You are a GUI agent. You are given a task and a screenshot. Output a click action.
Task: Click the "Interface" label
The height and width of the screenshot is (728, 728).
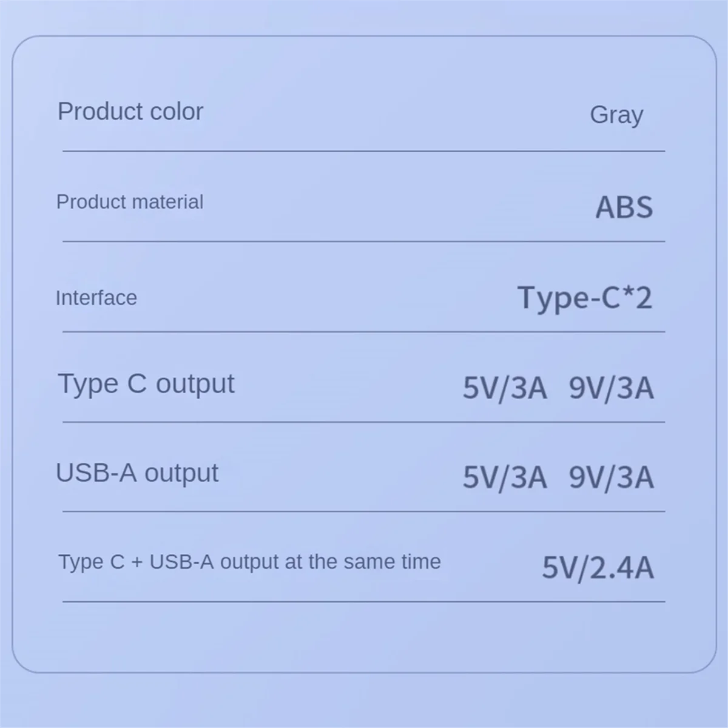[x=96, y=298]
